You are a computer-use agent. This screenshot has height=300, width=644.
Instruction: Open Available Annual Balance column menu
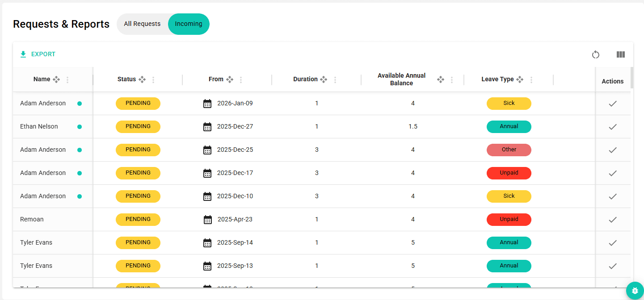tap(451, 79)
